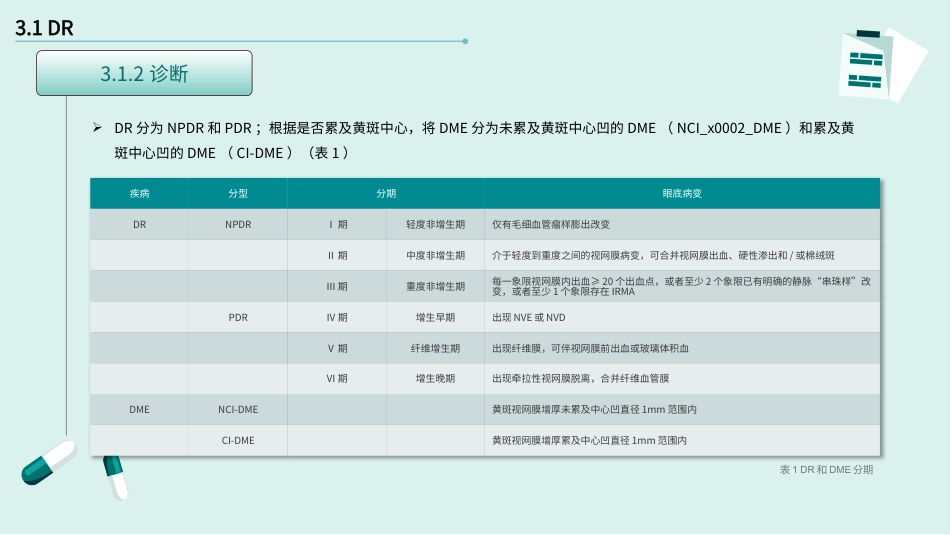950x535 pixels.
Task: Select the "I 期" stage cell
Action: (x=337, y=224)
